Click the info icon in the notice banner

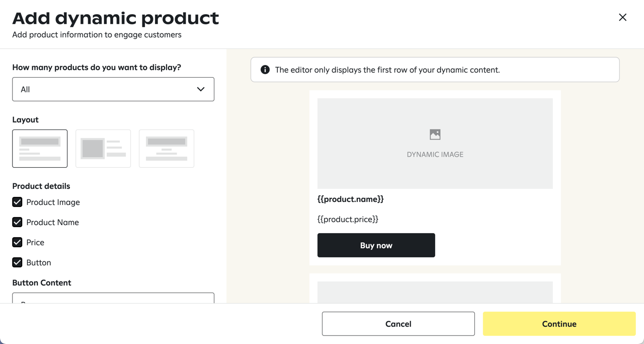[265, 70]
